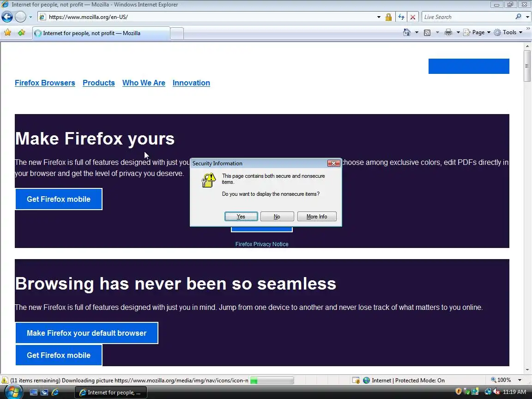Open the Tools menu
Screen dimensions: 532x399
click(x=508, y=32)
